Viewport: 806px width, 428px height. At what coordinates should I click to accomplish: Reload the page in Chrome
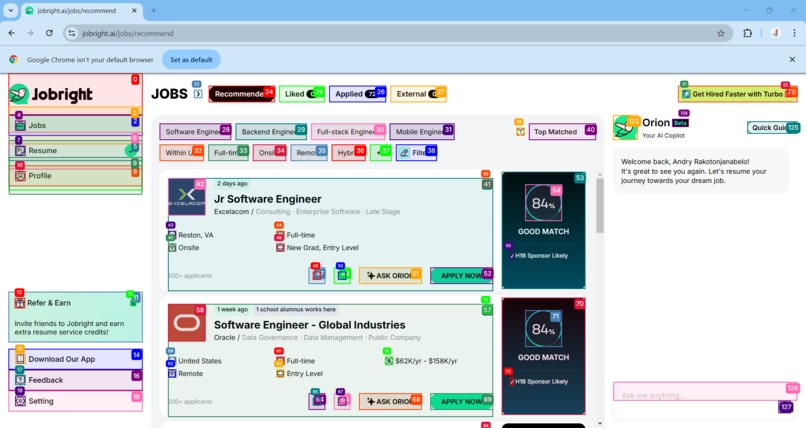[49, 33]
